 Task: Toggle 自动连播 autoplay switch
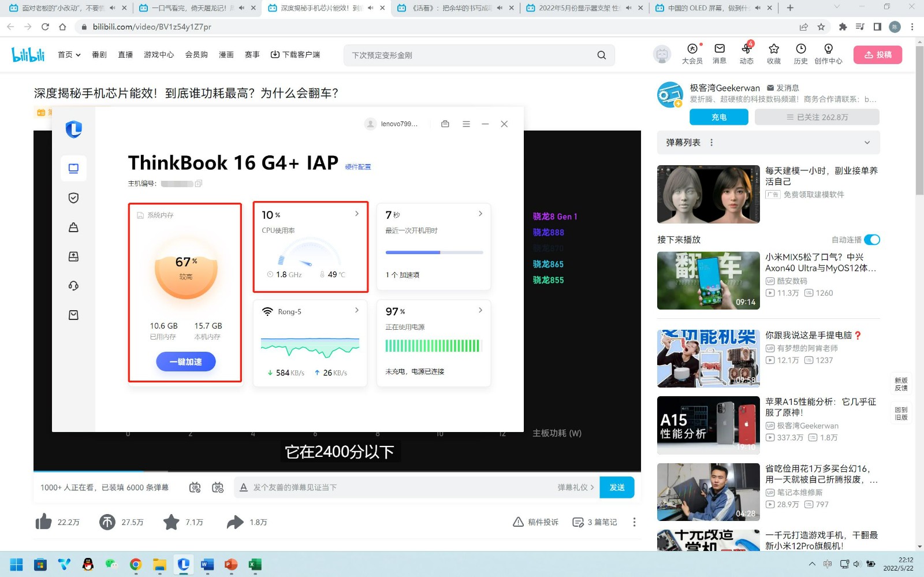tap(872, 240)
